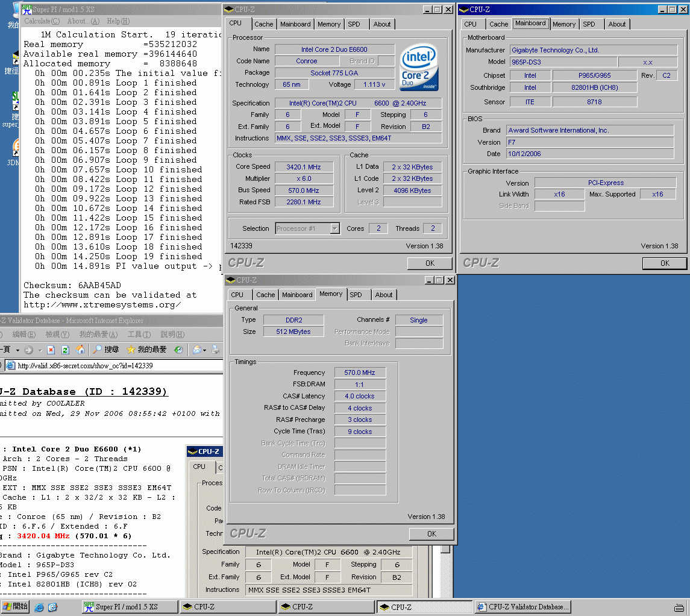The image size is (690, 616).
Task: Click the processor name Intel Core 2 Duo E6600 field
Action: point(334,49)
